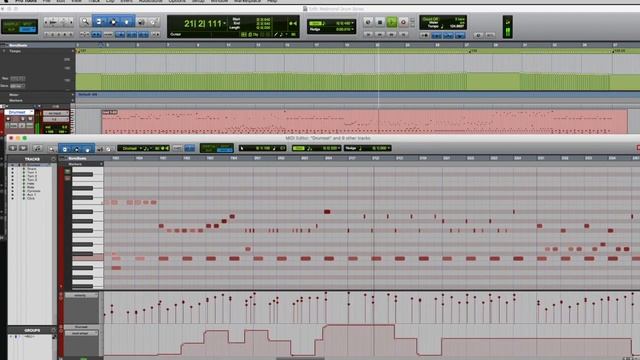
Task: Select Spot edit mode in main toolbar
Action: click(28, 24)
